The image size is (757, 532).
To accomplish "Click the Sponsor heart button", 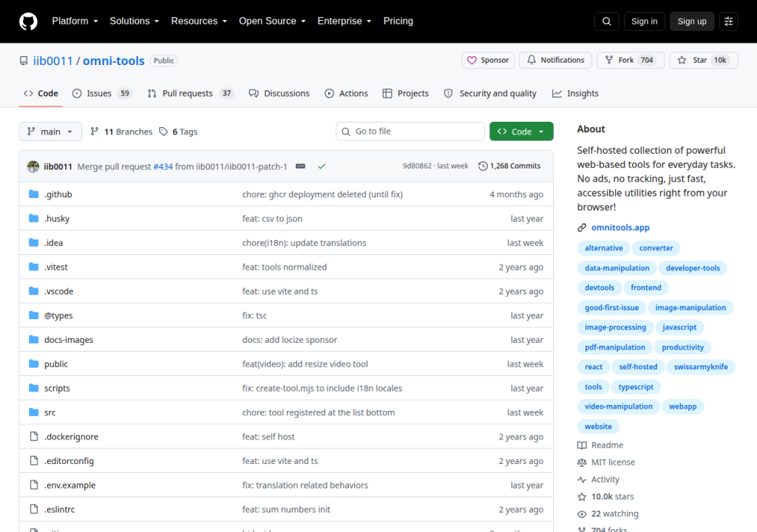I will click(488, 61).
